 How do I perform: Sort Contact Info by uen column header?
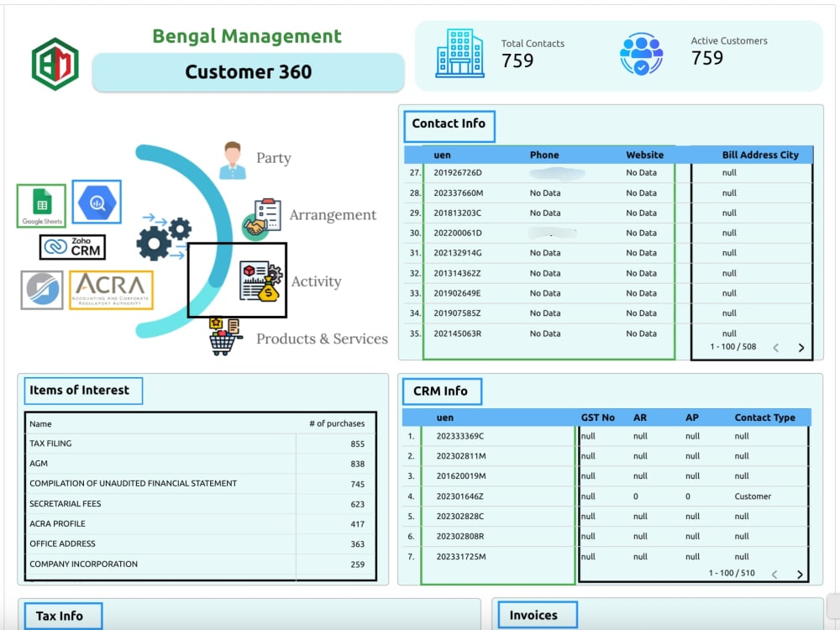coord(442,155)
